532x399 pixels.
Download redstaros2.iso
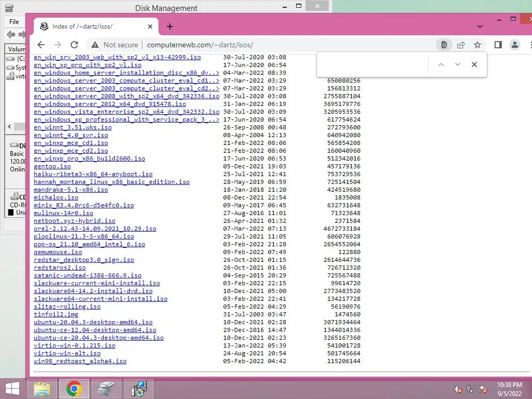(x=59, y=268)
